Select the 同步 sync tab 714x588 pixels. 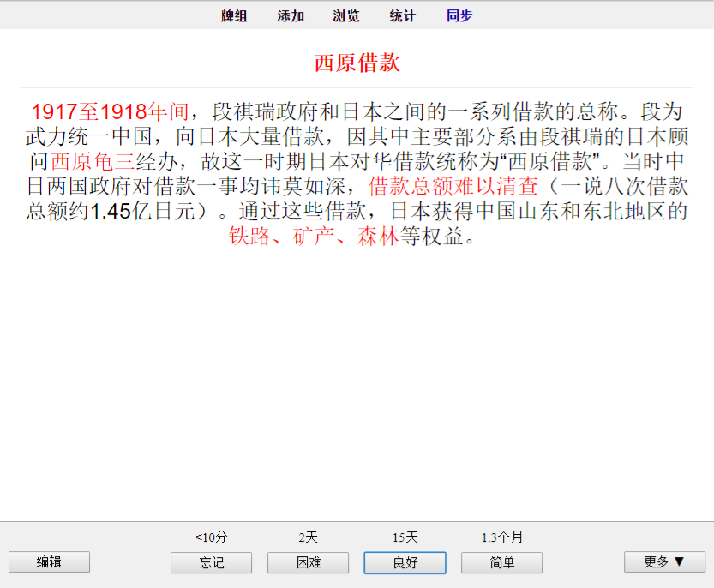pyautogui.click(x=459, y=16)
